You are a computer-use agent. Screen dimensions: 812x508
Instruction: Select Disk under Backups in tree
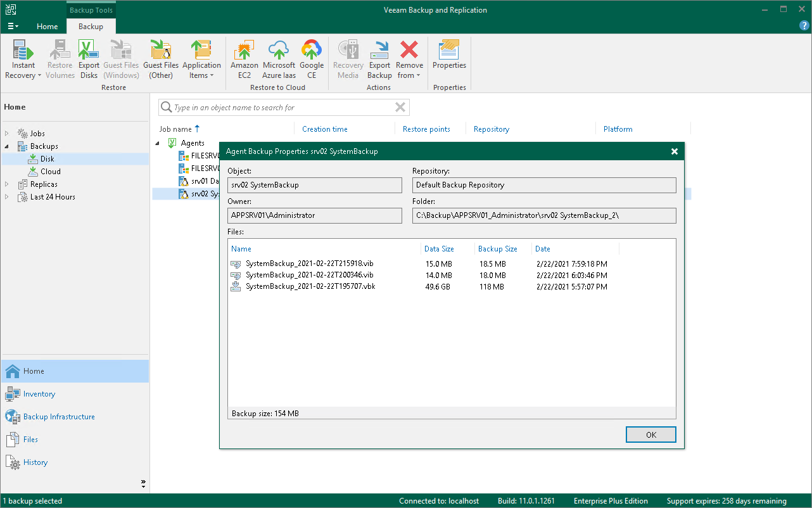click(48, 159)
